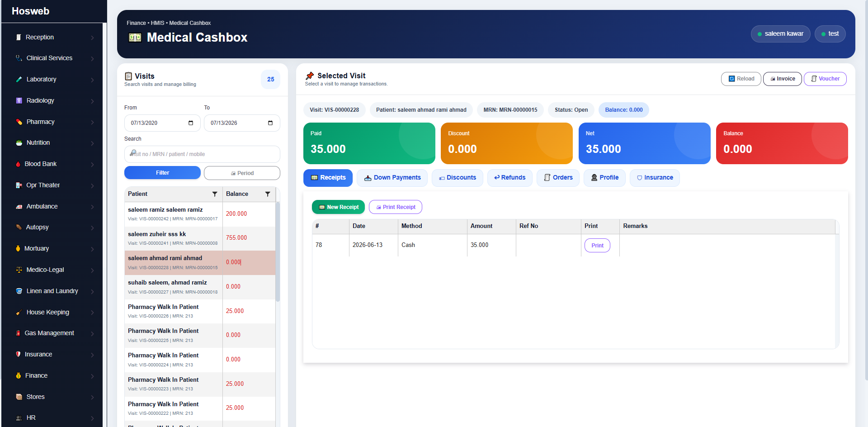Click the Pharmacy pill icon
The height and width of the screenshot is (427, 868).
point(19,122)
